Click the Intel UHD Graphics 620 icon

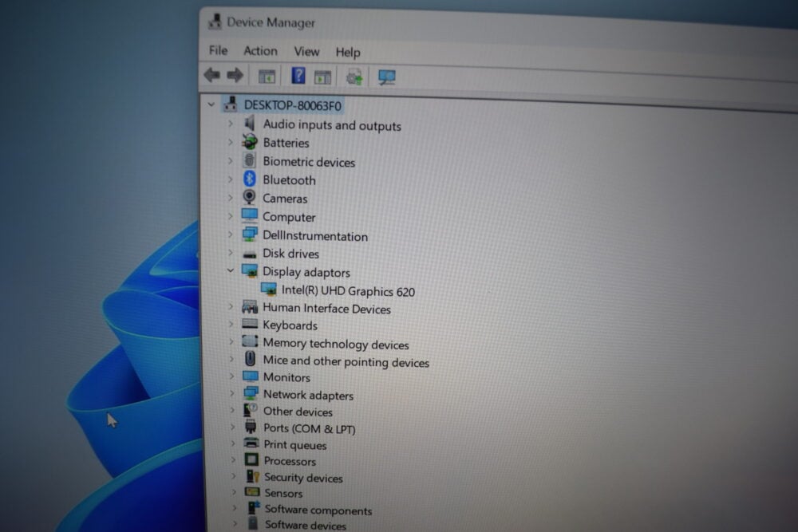pos(269,290)
